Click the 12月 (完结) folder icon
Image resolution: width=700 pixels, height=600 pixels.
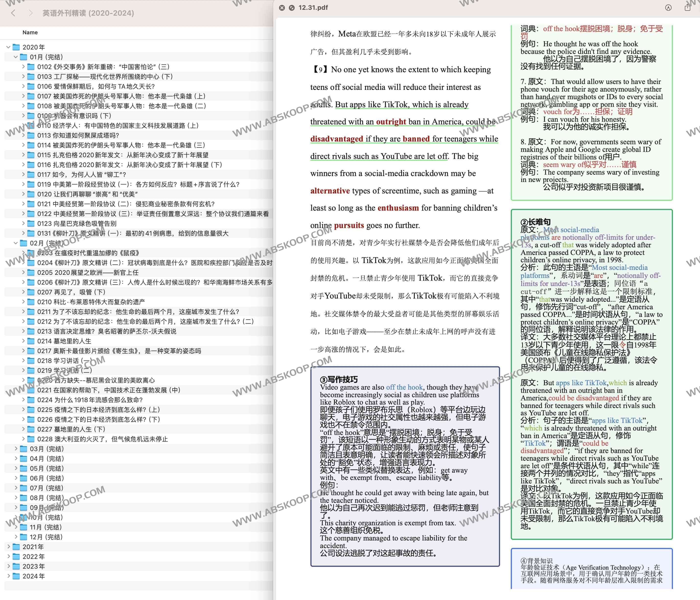(x=24, y=537)
